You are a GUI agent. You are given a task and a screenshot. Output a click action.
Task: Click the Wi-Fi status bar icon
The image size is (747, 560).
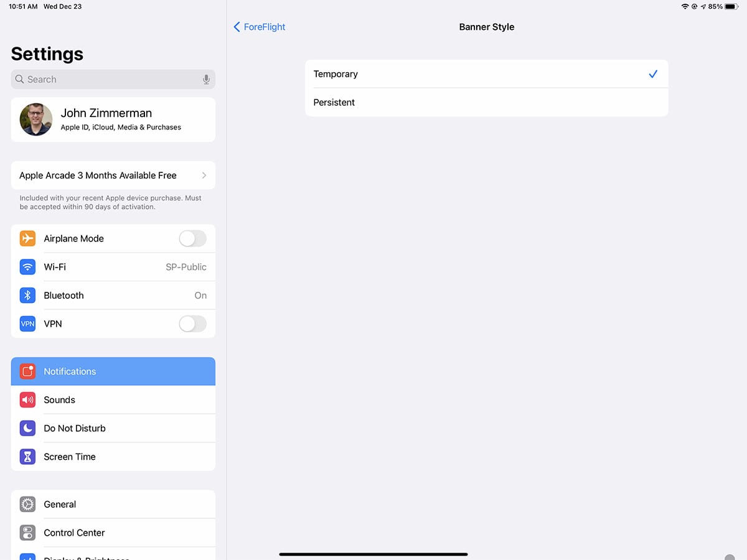pyautogui.click(x=685, y=6)
